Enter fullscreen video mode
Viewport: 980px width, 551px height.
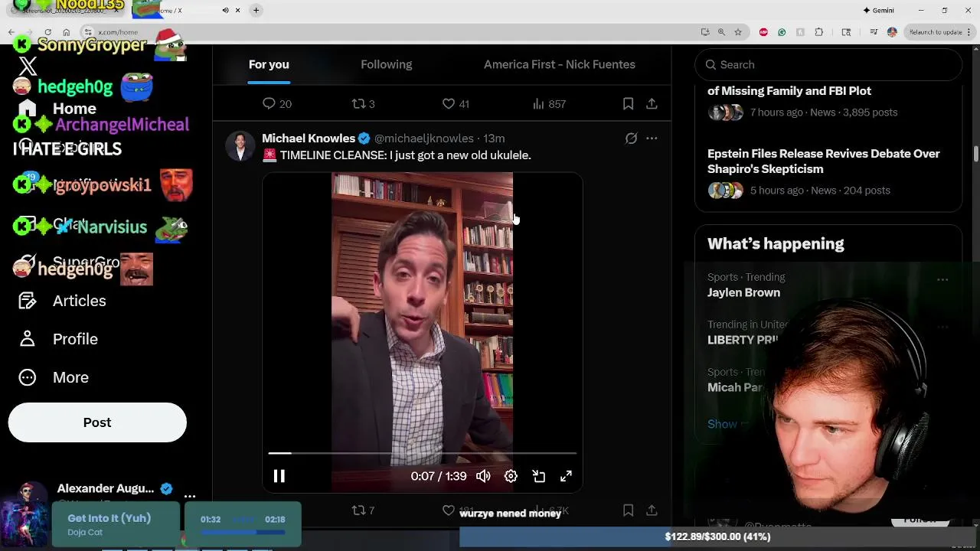pyautogui.click(x=566, y=476)
